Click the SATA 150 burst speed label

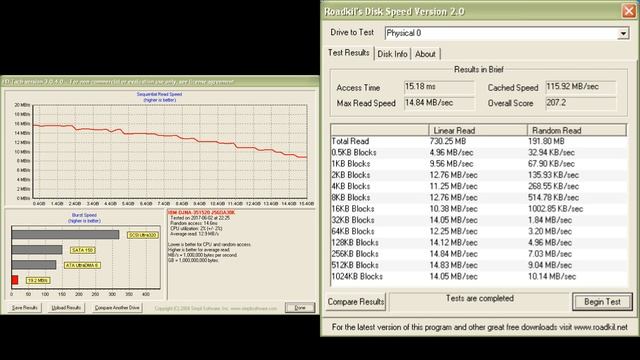[83, 250]
